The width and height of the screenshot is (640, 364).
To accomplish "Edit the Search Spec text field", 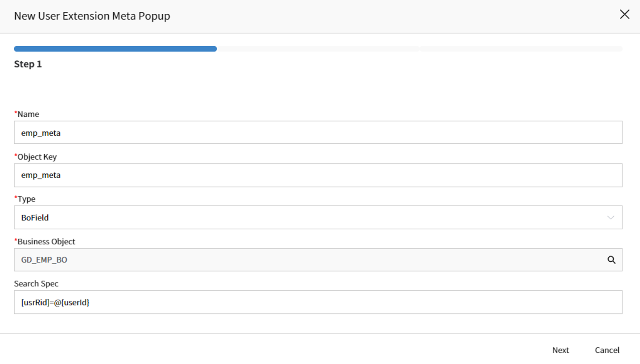I will coord(318,302).
